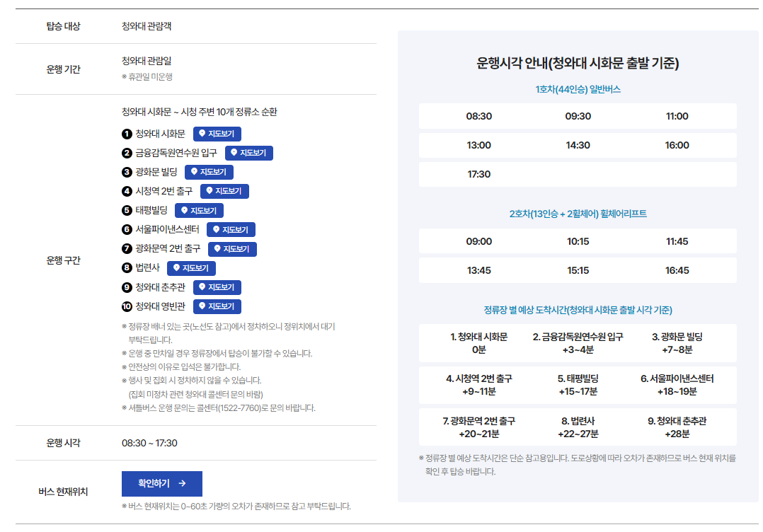Click route description 시청 주변 10개 정류소 순환
Screen dimensions: 763x532
(199, 112)
